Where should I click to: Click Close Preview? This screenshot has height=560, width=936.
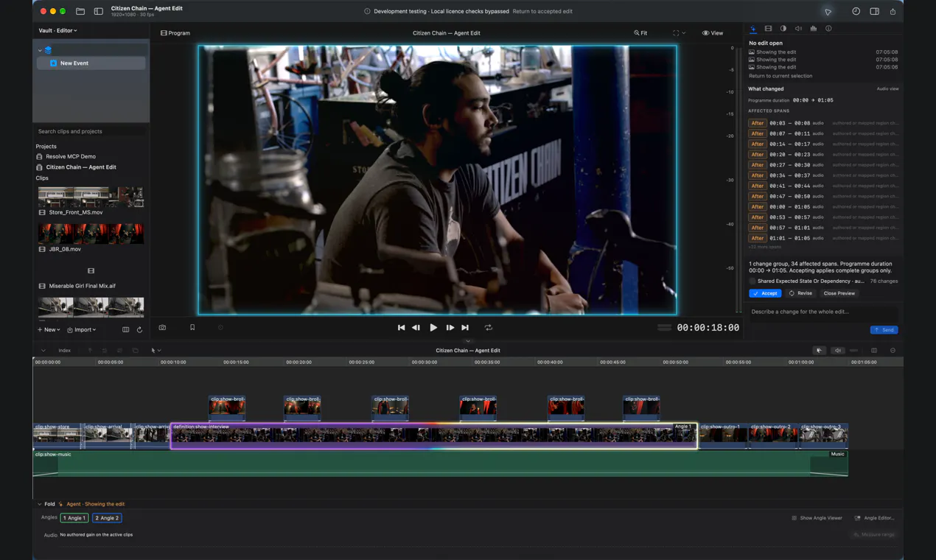[x=839, y=293]
